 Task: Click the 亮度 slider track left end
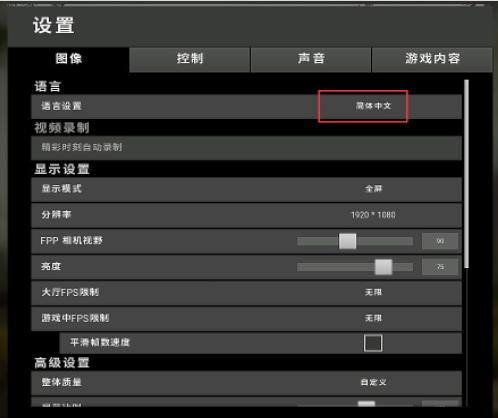click(x=300, y=267)
